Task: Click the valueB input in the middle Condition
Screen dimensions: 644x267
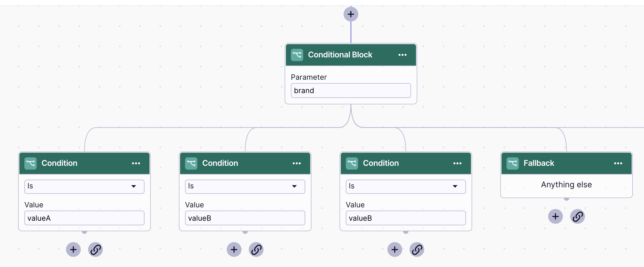Action: tap(245, 218)
